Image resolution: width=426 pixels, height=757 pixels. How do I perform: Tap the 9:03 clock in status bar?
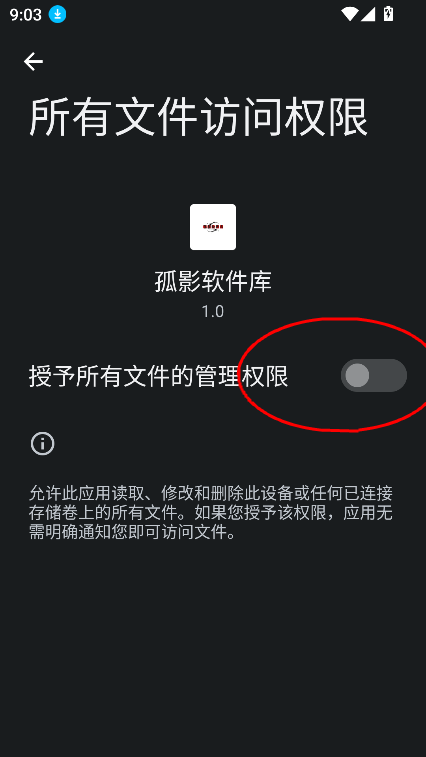(26, 15)
